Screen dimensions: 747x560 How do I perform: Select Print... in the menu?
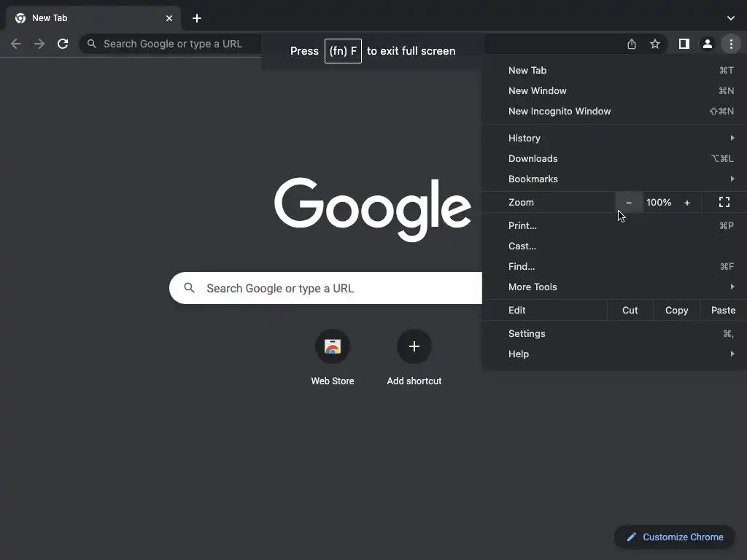[x=614, y=226]
